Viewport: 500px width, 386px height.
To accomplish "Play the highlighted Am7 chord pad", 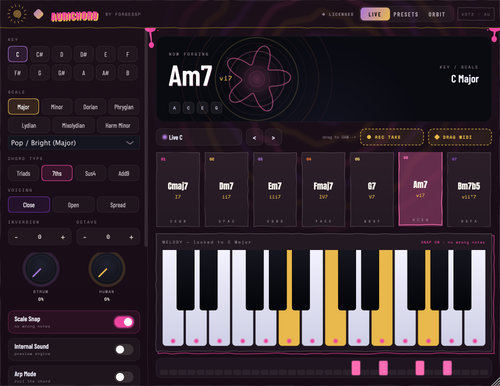I will tap(420, 188).
